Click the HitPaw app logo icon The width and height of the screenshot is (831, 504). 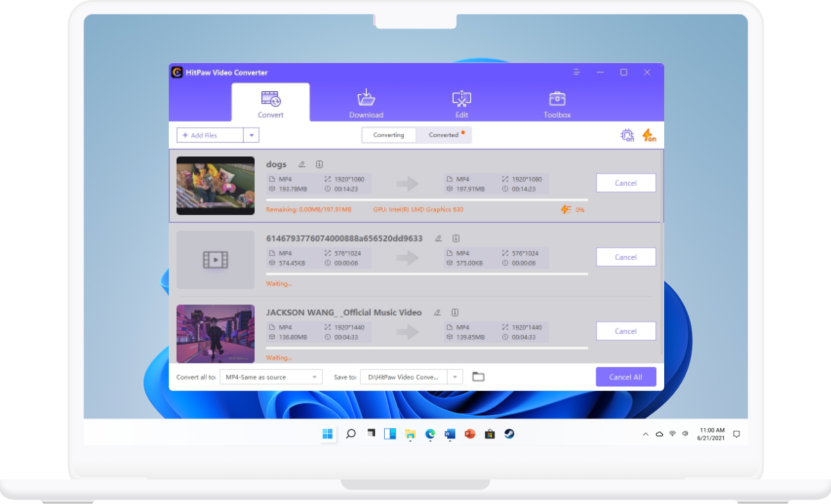[177, 72]
